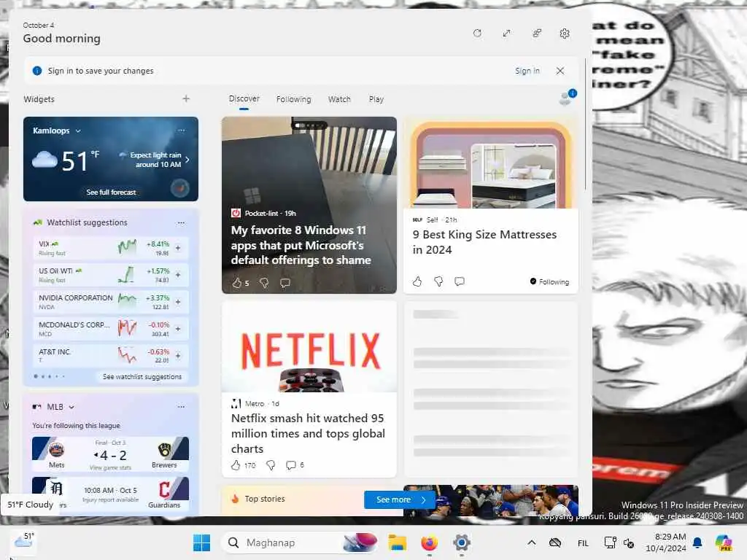
Task: Open the clock showing 8:29 AM
Action: point(665,542)
